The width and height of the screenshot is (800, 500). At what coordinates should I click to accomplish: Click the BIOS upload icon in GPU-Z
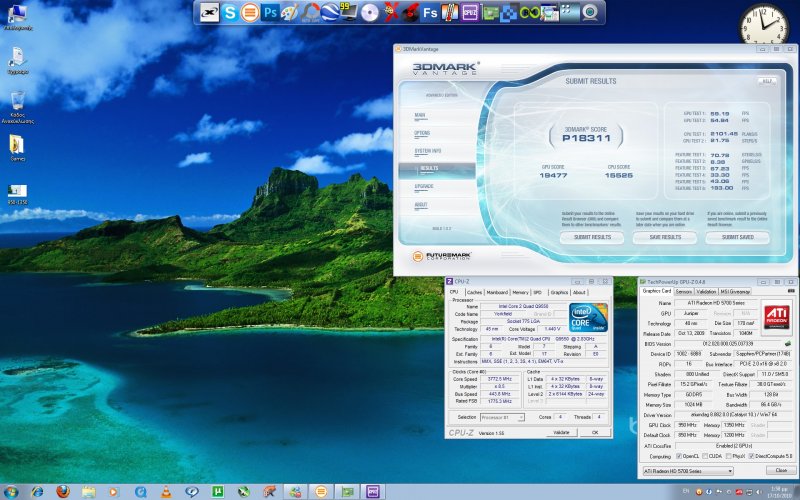pyautogui.click(x=788, y=343)
